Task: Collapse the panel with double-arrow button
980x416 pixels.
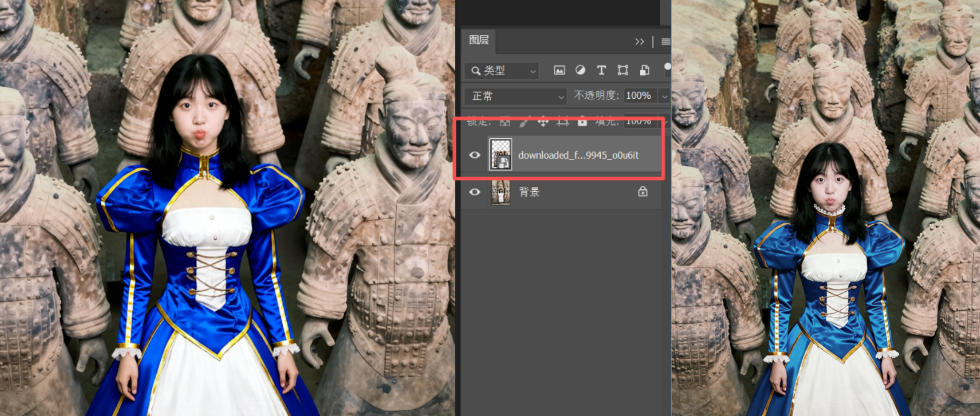Action: click(x=639, y=42)
